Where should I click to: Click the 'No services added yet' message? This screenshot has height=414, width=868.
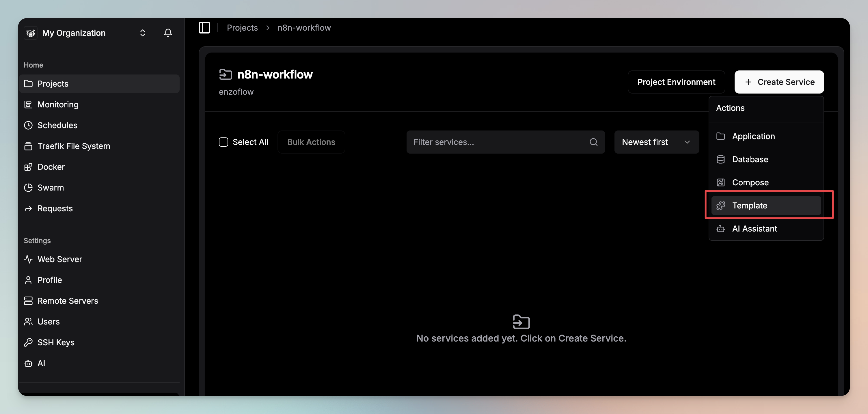tap(521, 338)
